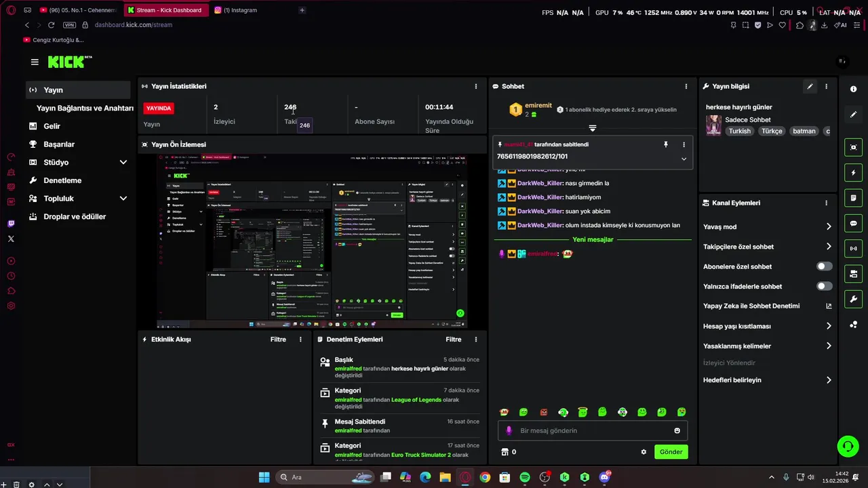Open three-dot menu of Yayın İstatistikleri panel
868x488 pixels.
pos(475,86)
